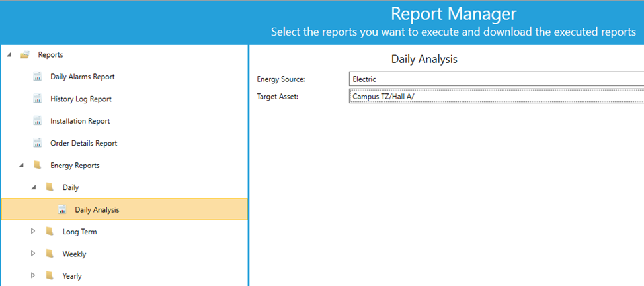Open the Energy Source dropdown showing Electric
The height and width of the screenshot is (286, 644).
point(496,79)
